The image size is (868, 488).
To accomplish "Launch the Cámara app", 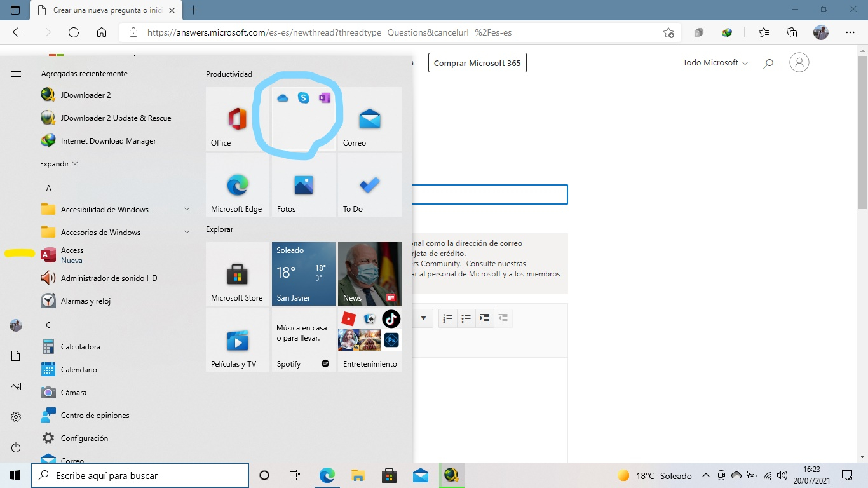I will [x=115, y=392].
